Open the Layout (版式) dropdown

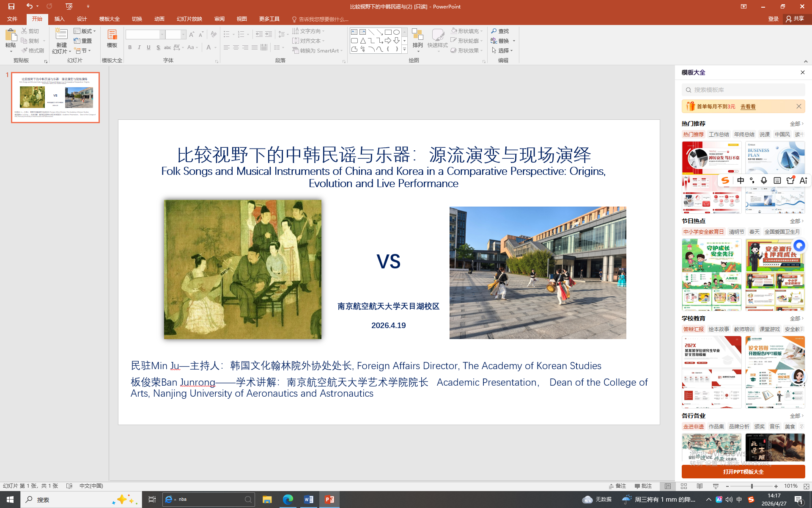85,31
